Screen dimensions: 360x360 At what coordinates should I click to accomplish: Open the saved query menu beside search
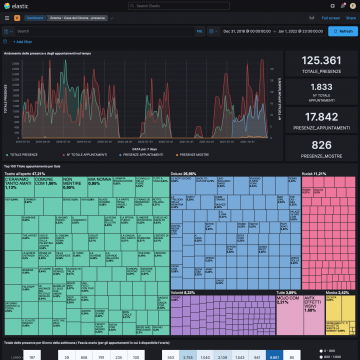pos(8,31)
